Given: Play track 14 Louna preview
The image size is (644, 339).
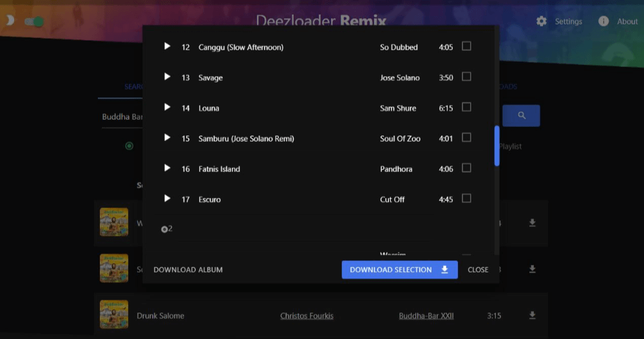Looking at the screenshot, I should click(167, 107).
